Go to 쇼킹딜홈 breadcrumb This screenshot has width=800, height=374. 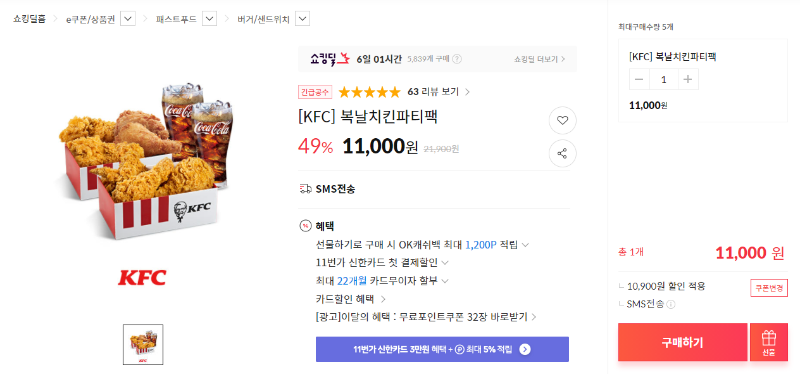point(29,19)
